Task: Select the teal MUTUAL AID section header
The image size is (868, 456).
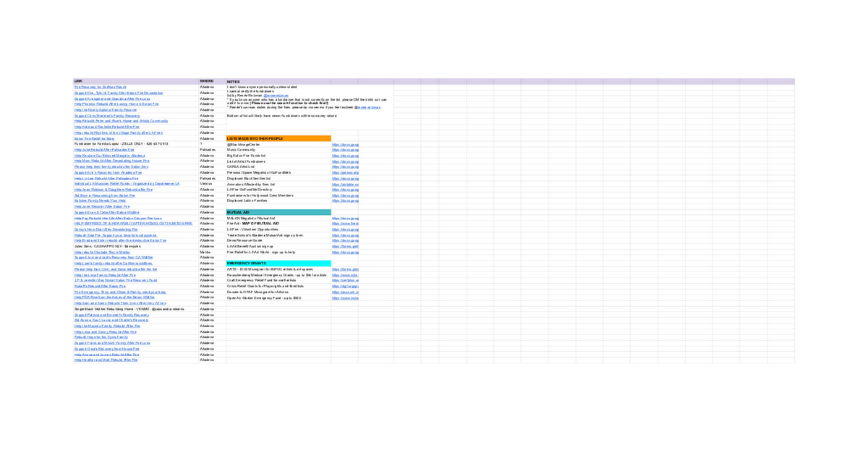Action: pos(278,212)
